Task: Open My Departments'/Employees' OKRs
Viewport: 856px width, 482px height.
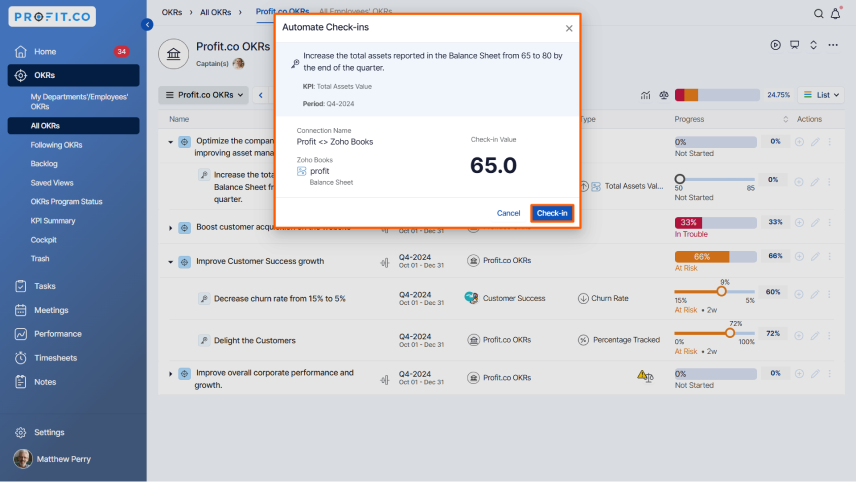Action: (x=79, y=102)
